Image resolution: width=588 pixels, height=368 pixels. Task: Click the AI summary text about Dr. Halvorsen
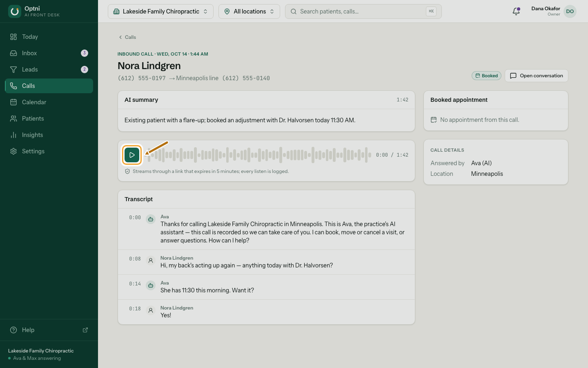tap(240, 120)
